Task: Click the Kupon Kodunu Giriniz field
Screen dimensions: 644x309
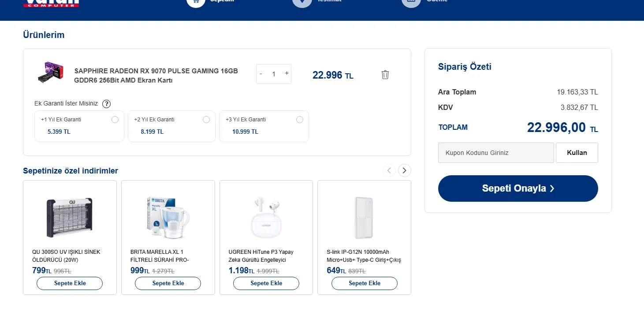Action: [496, 153]
